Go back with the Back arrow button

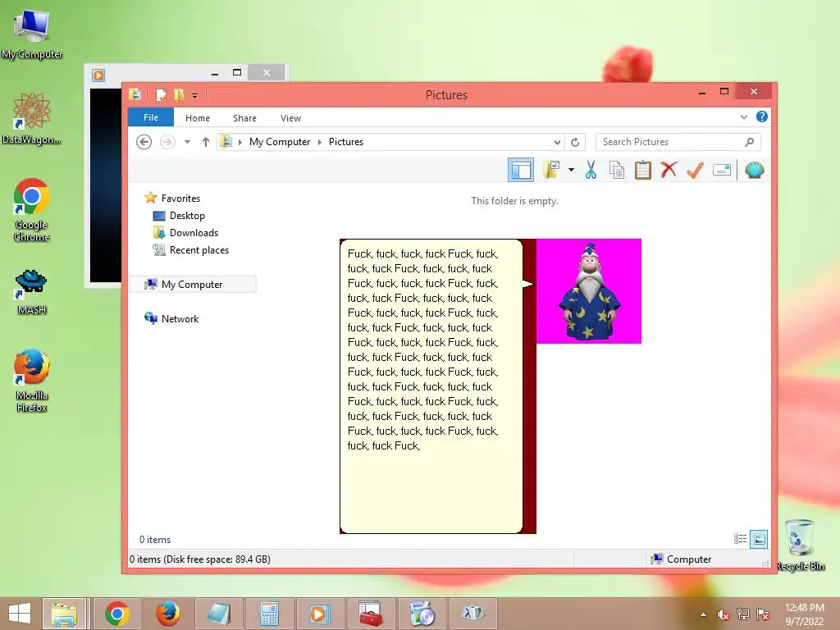click(144, 142)
